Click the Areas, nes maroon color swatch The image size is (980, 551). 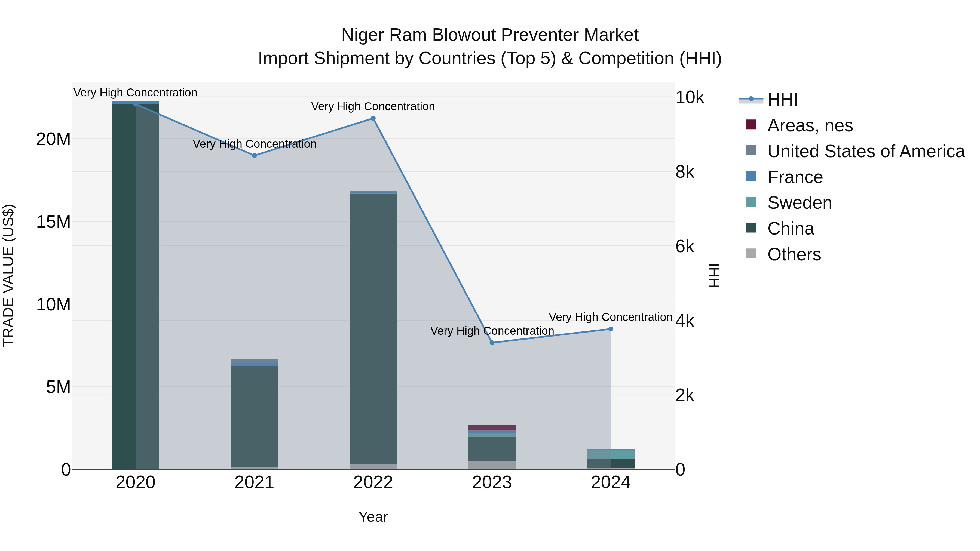coord(751,124)
